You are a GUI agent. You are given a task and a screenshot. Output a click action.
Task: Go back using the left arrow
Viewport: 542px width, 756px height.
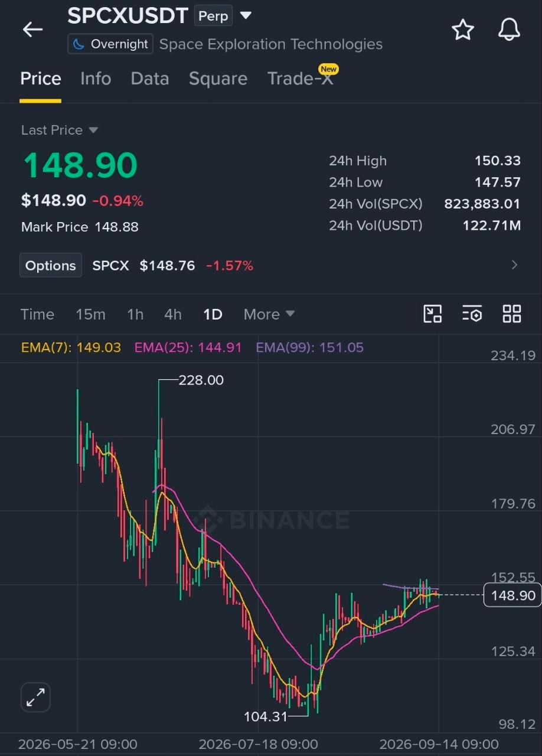[32, 30]
